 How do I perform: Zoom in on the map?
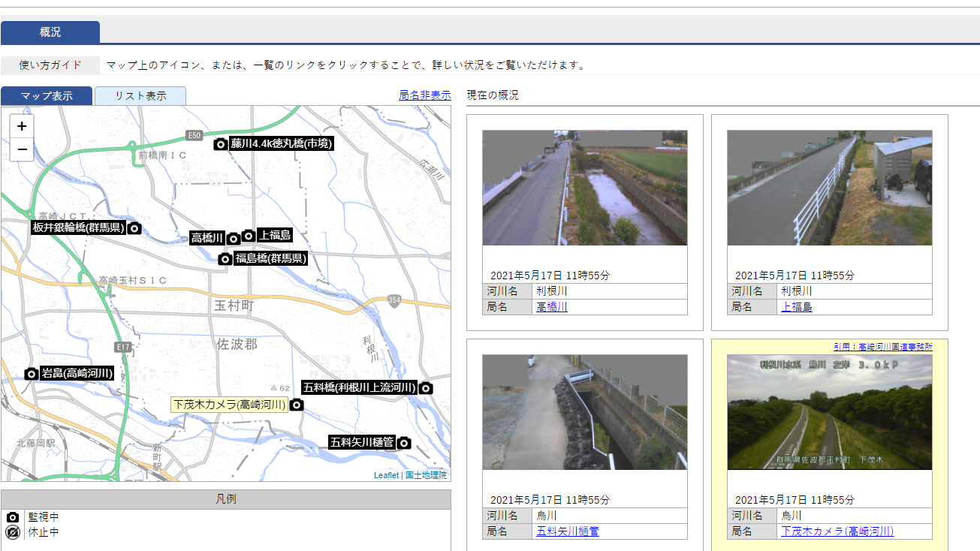tap(22, 126)
